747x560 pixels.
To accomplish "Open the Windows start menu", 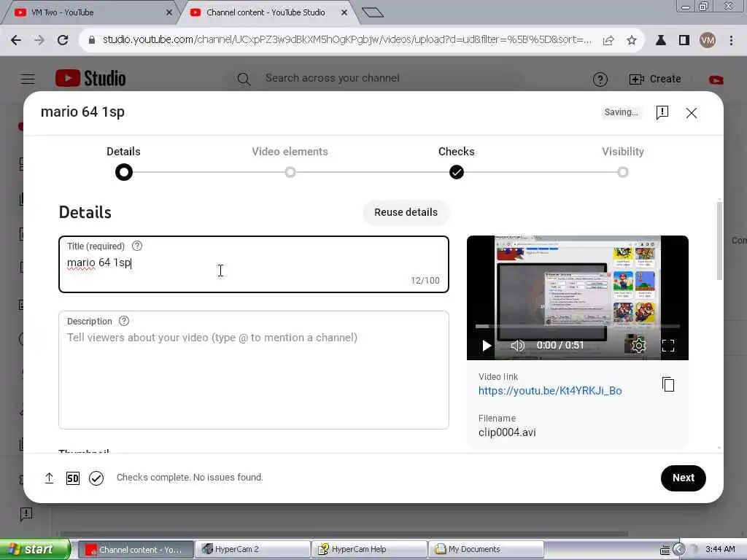I will pyautogui.click(x=34, y=549).
